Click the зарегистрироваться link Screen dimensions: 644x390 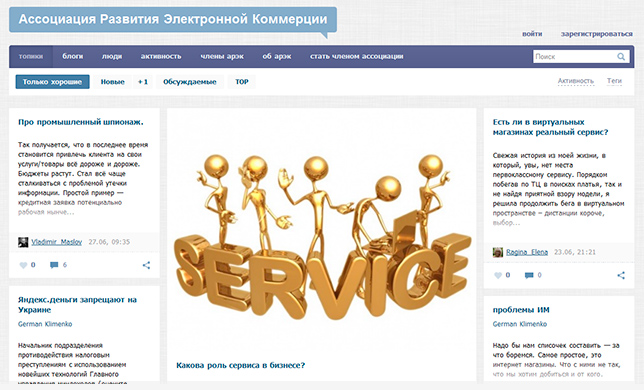pyautogui.click(x=597, y=34)
